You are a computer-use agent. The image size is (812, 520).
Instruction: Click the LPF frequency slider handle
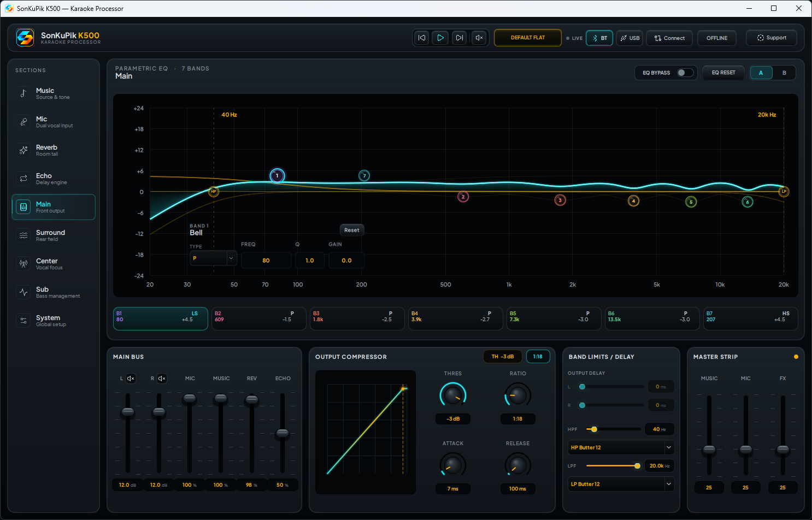click(x=637, y=466)
